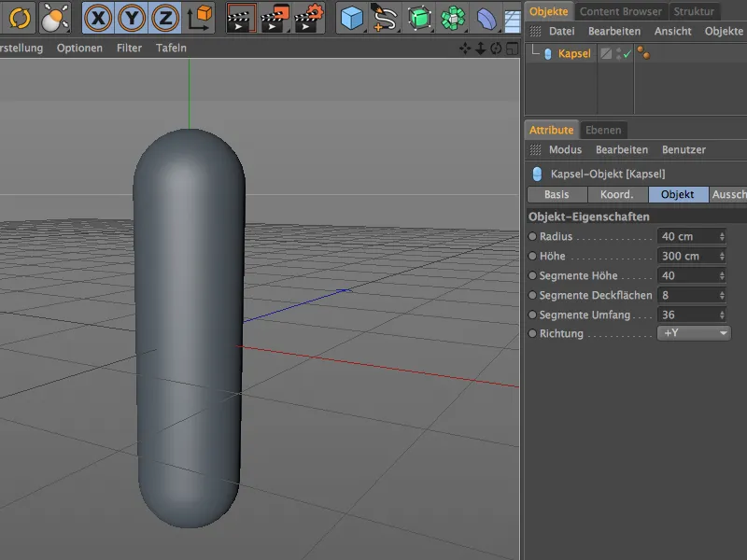
Task: Open the Optionen viewport menu
Action: (79, 49)
